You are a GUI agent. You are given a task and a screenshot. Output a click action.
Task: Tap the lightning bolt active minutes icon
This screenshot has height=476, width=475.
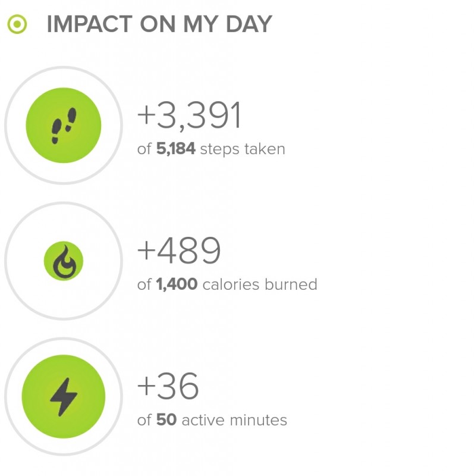point(63,397)
